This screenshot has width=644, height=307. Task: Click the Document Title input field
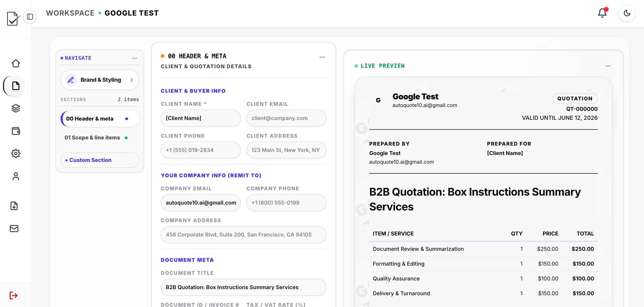pos(244,287)
